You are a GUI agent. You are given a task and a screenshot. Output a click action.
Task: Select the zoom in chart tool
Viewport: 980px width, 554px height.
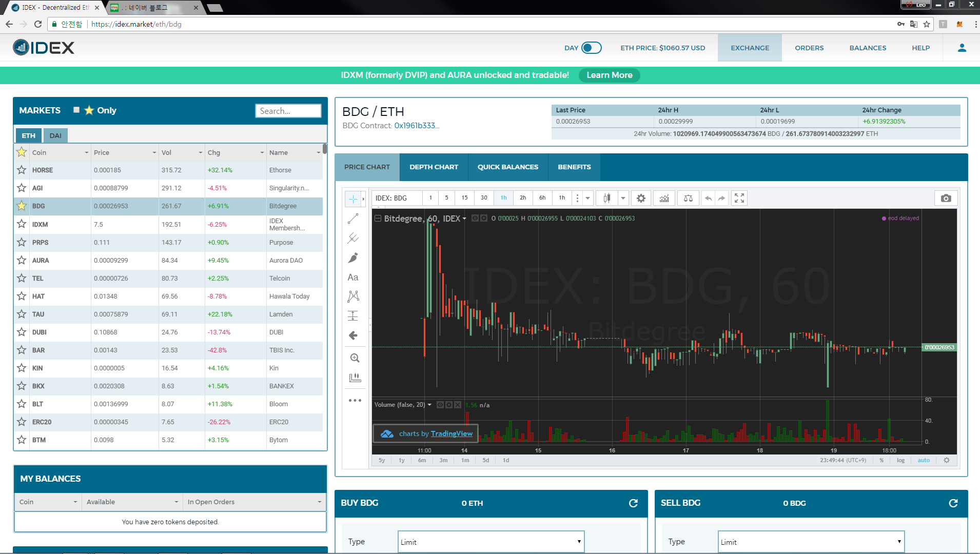[x=355, y=358]
